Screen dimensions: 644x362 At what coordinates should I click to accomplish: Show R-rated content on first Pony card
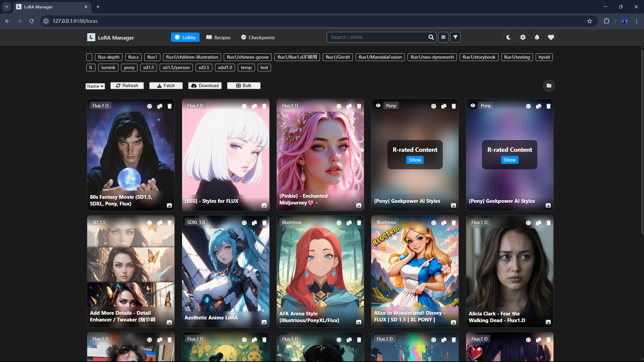coord(415,160)
